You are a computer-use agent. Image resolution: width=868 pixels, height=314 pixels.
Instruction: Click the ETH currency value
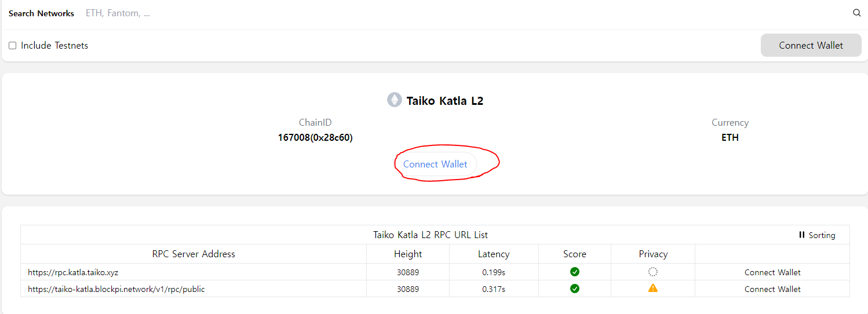tap(730, 138)
